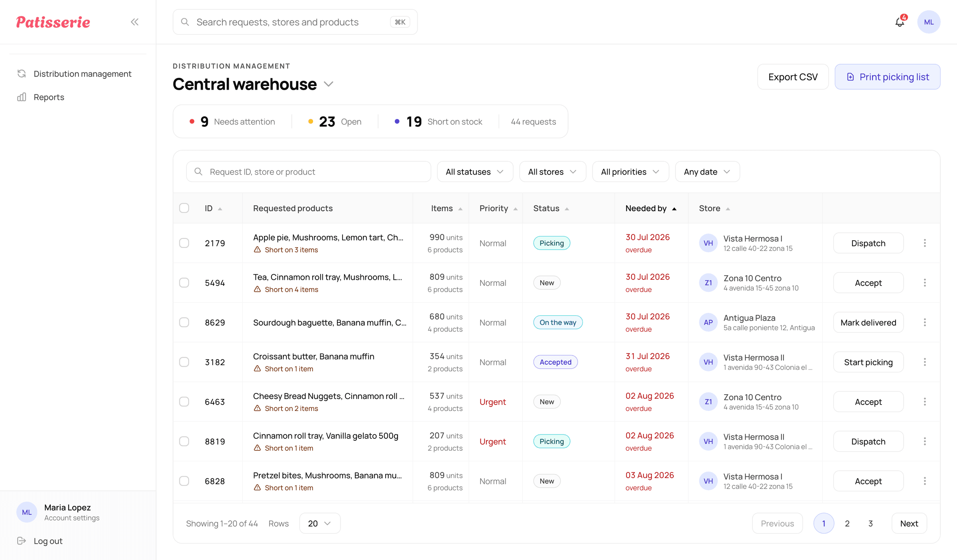
Task: Collapse the sidebar with double-chevron icon
Action: coord(135,22)
